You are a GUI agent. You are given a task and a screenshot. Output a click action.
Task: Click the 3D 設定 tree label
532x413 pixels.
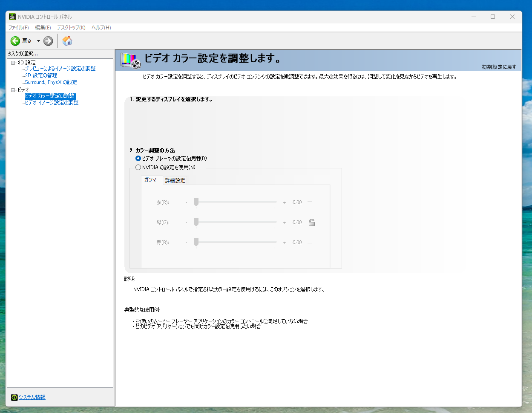click(x=26, y=63)
